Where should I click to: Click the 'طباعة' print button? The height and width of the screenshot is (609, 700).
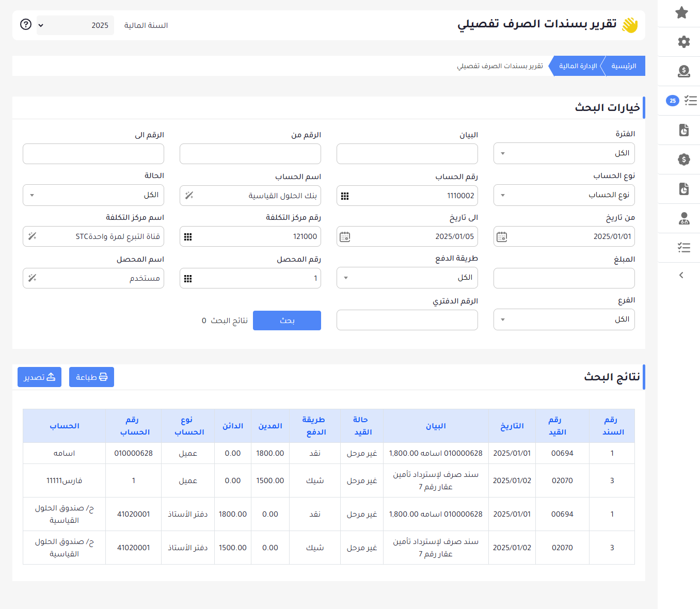coord(91,377)
